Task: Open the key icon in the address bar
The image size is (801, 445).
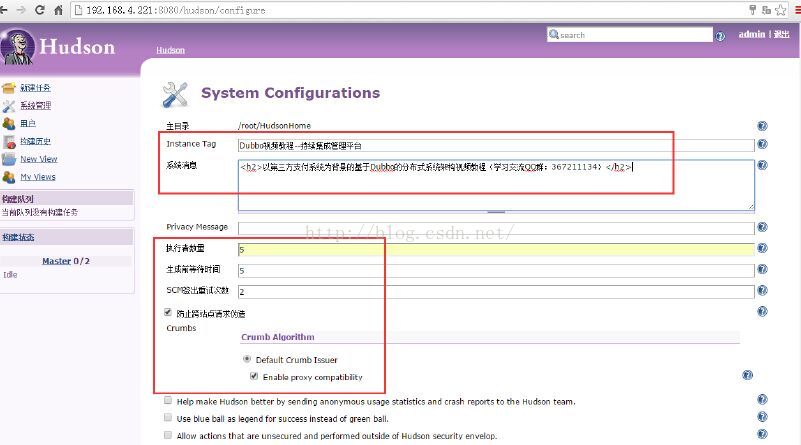Action: point(752,10)
